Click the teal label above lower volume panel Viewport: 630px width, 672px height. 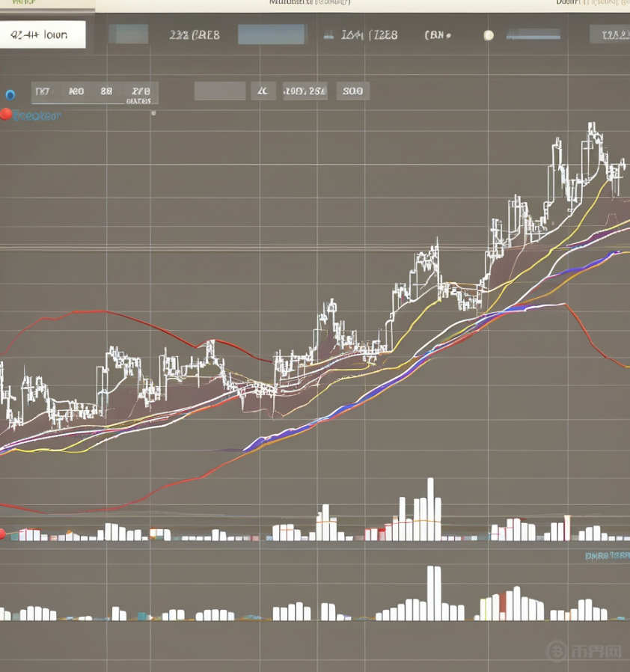pos(606,556)
